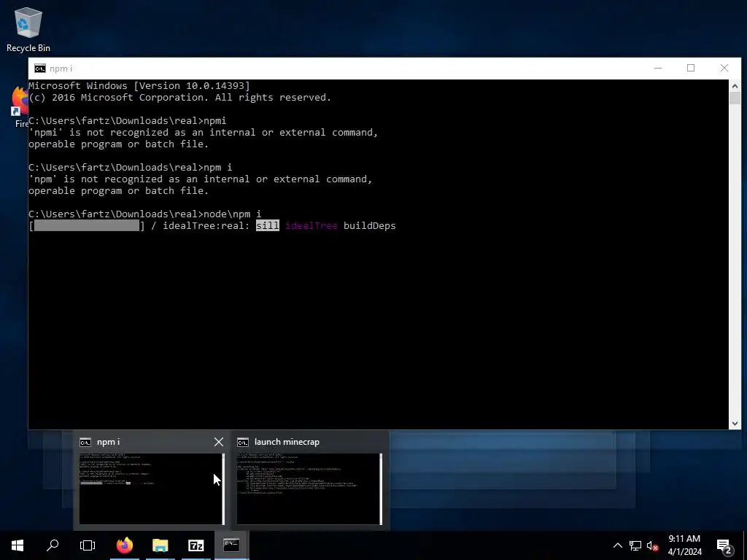The image size is (747, 560).
Task: Open Task View from taskbar
Action: [88, 545]
